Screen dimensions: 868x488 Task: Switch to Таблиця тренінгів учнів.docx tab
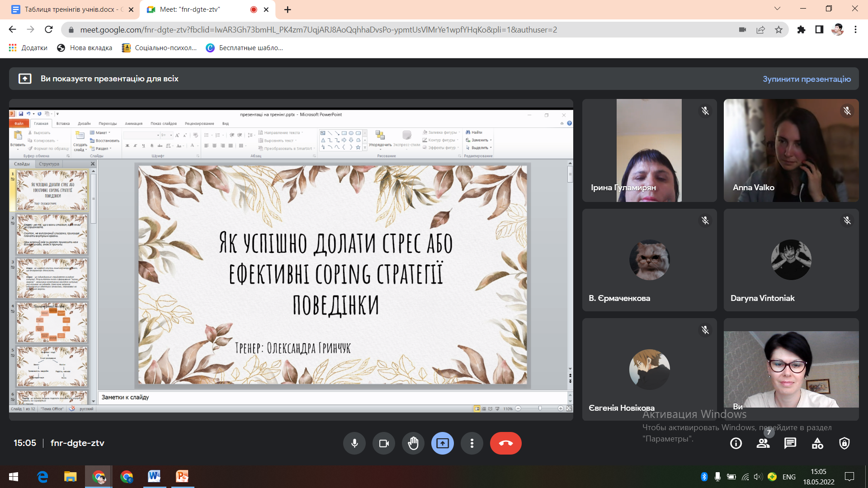tap(70, 9)
